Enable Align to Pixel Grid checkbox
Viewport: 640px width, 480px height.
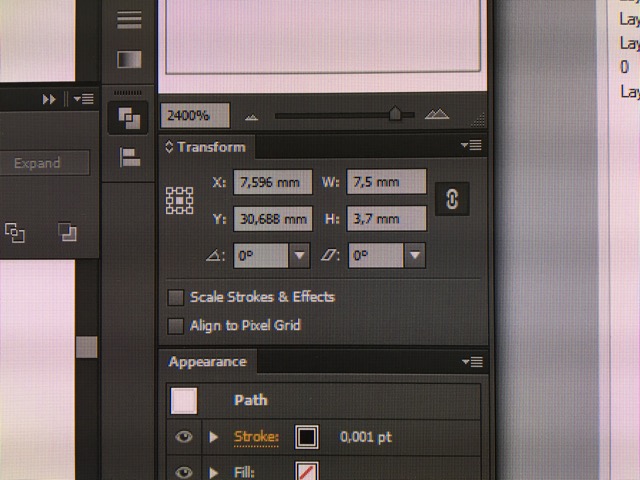(x=176, y=326)
